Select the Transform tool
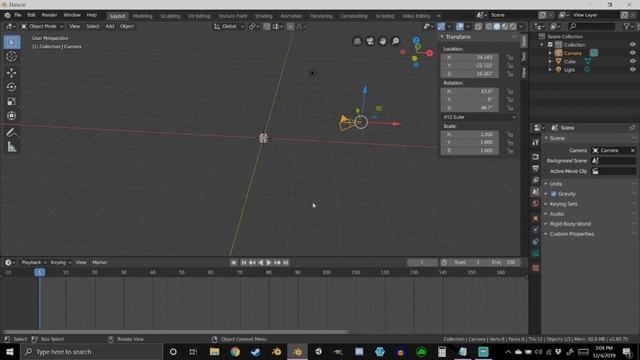The height and width of the screenshot is (360, 640). (x=12, y=116)
